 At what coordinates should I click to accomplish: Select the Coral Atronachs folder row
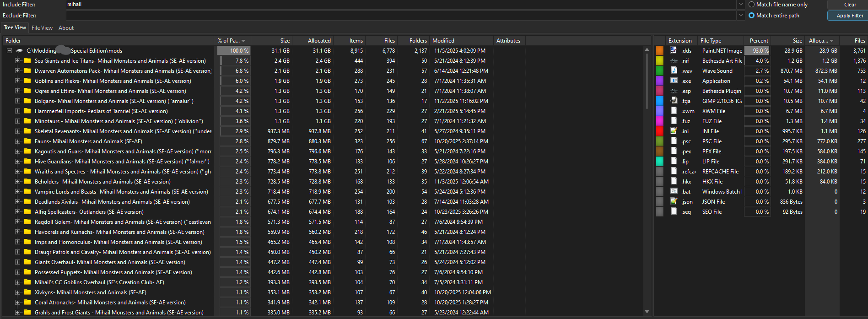(110, 302)
